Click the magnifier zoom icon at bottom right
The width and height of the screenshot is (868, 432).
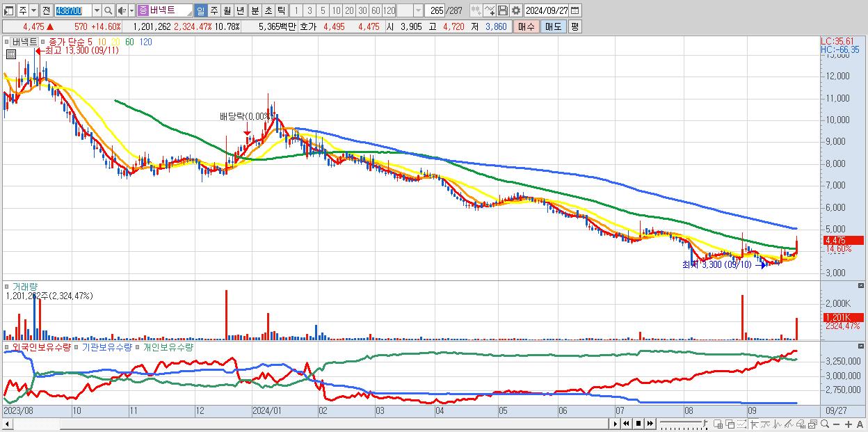[825, 424]
